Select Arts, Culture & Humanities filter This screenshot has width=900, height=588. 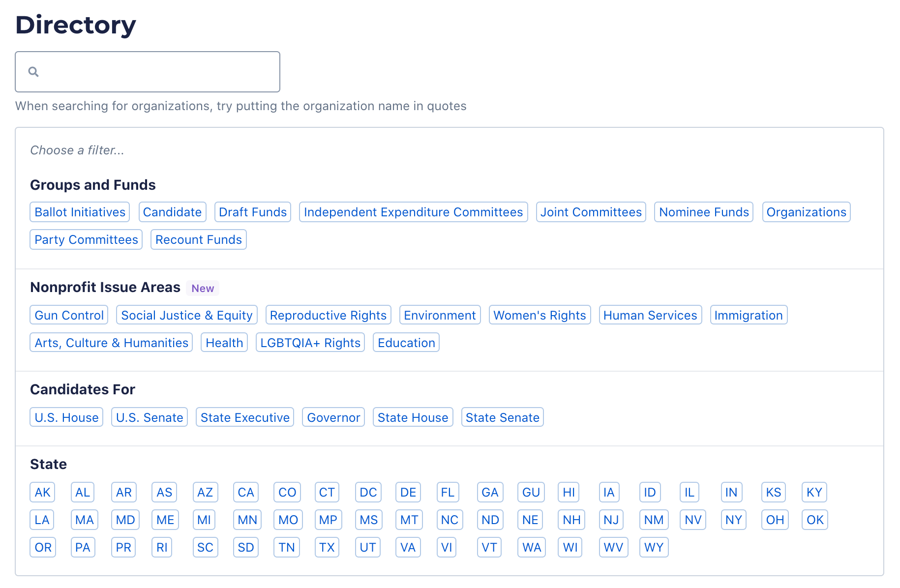pos(111,343)
